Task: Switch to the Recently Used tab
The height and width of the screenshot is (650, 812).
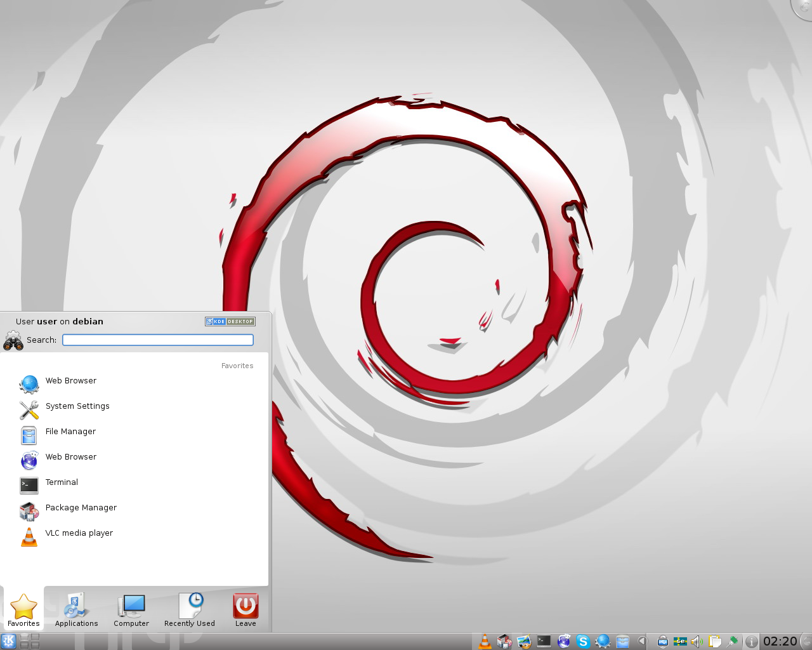Action: 189,609
